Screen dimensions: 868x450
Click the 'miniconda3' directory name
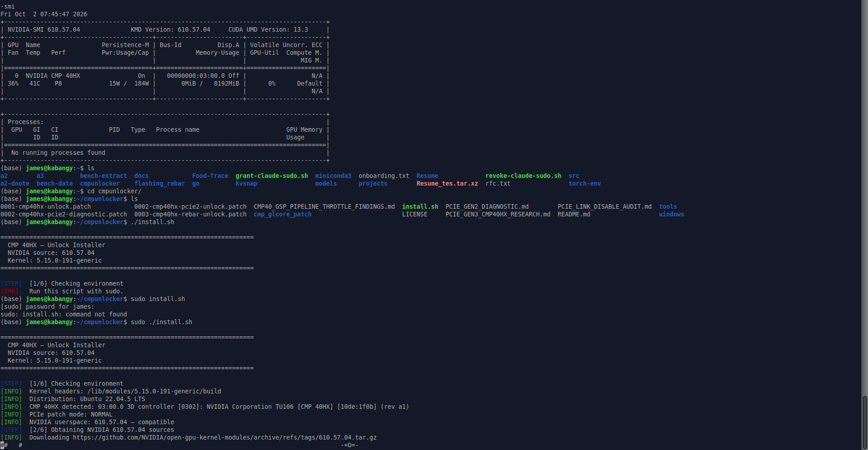click(333, 176)
